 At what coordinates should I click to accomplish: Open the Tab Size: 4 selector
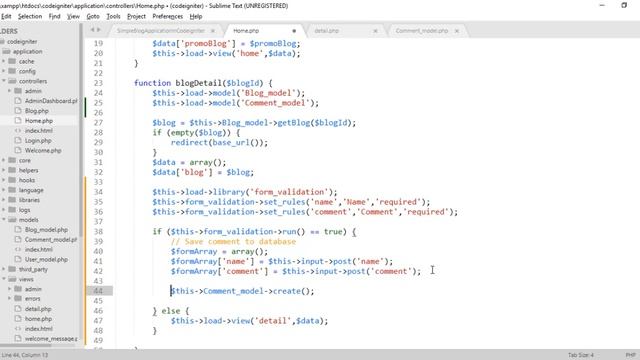[x=581, y=355]
